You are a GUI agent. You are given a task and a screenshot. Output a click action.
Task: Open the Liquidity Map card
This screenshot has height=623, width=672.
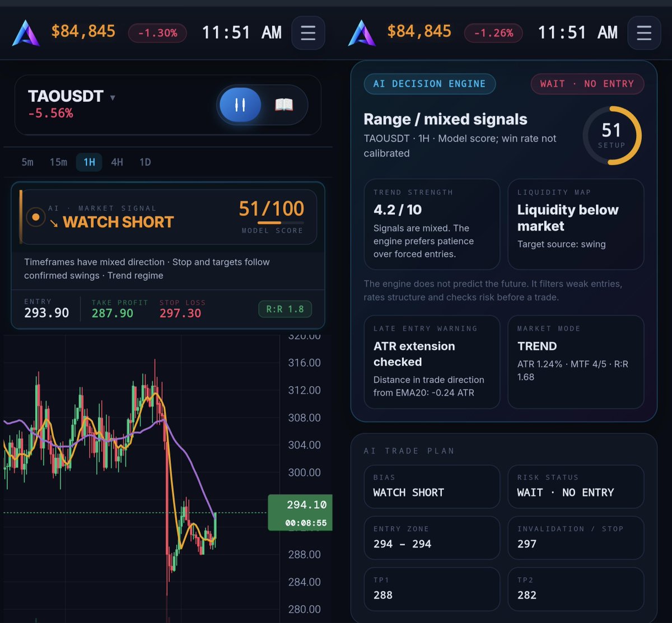pos(576,224)
